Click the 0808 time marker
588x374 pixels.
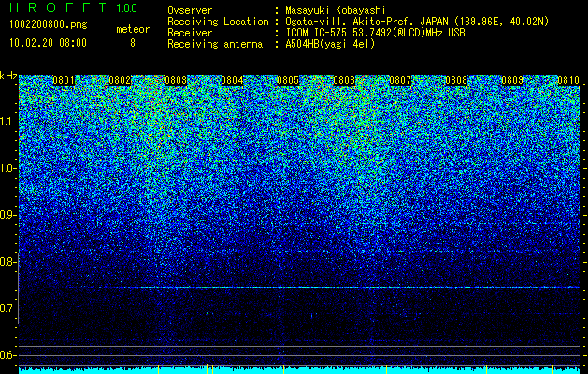click(x=456, y=80)
